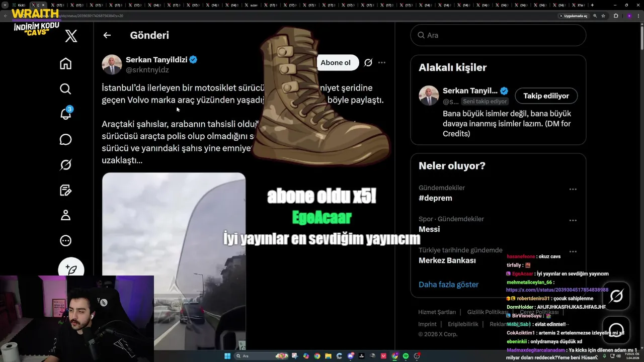644x362 pixels.
Task: Click Uygulamada aç button in address bar
Action: pyautogui.click(x=573, y=16)
